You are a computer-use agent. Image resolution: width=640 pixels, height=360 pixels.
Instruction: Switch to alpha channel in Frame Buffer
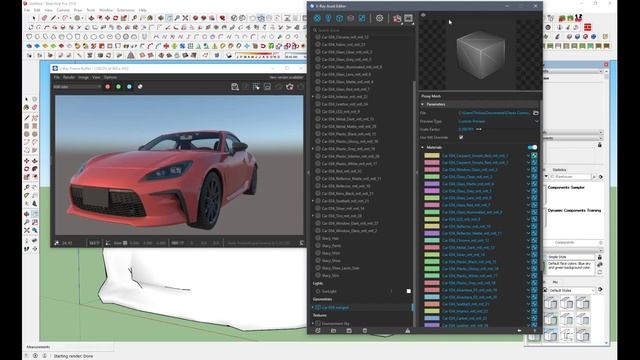tap(140, 87)
